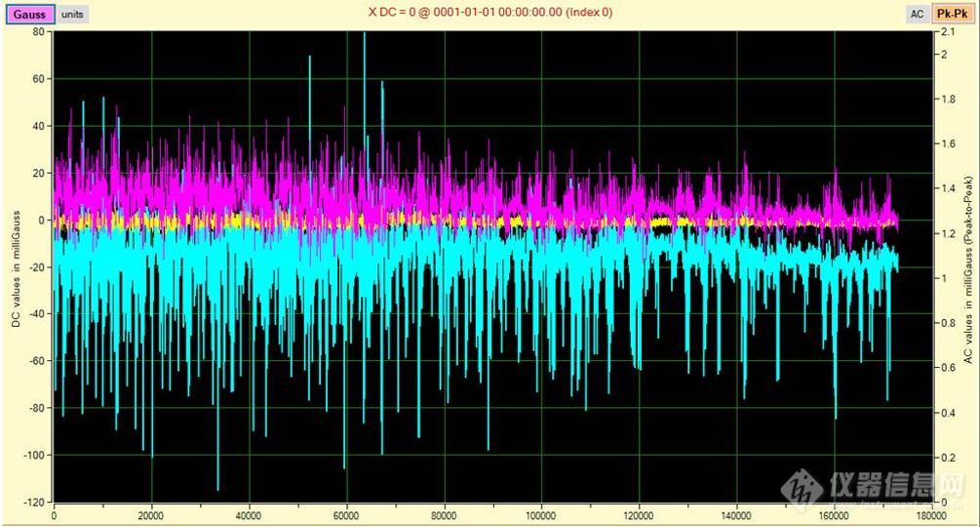
Task: Click left axis tick label -80
Action: [37, 408]
